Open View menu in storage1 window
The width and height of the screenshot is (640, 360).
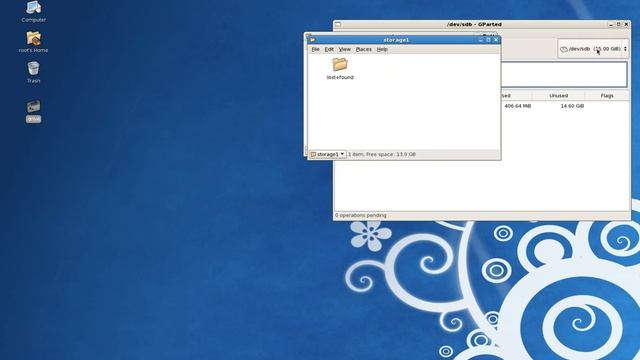(344, 49)
